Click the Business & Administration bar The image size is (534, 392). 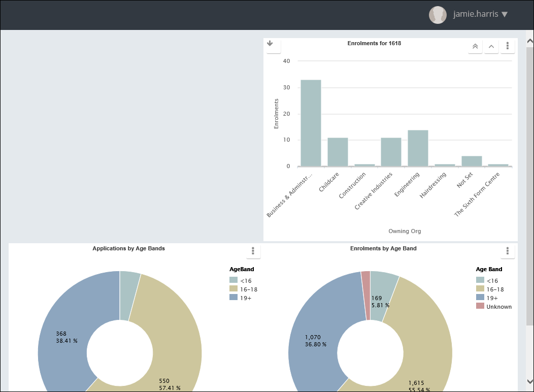[311, 123]
